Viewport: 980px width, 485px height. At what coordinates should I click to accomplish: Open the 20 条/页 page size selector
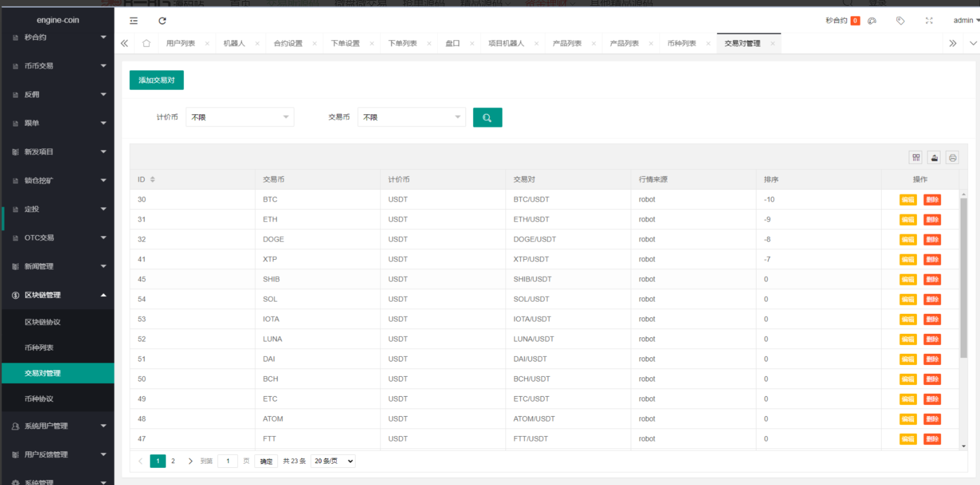[333, 461]
